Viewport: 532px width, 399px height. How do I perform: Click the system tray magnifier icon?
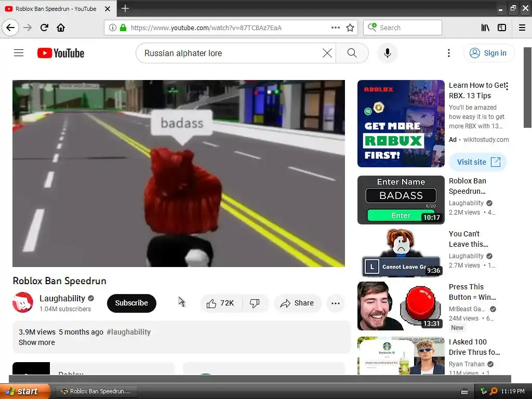494,391
